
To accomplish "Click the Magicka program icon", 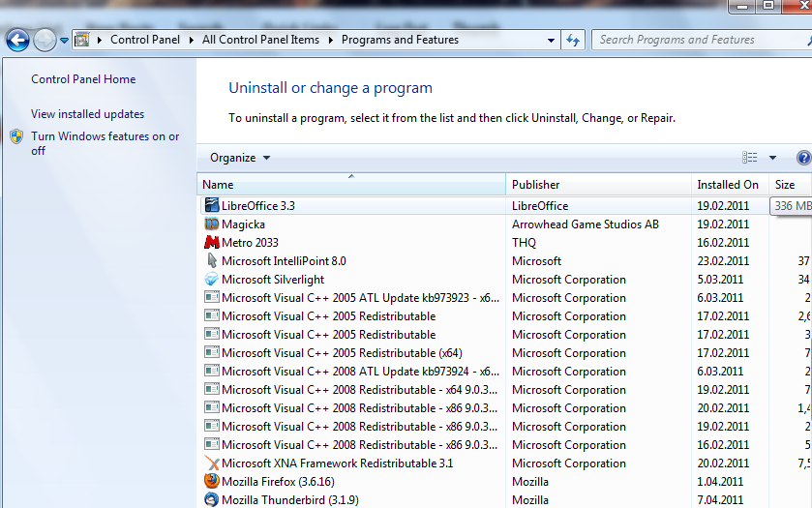I will 211,224.
